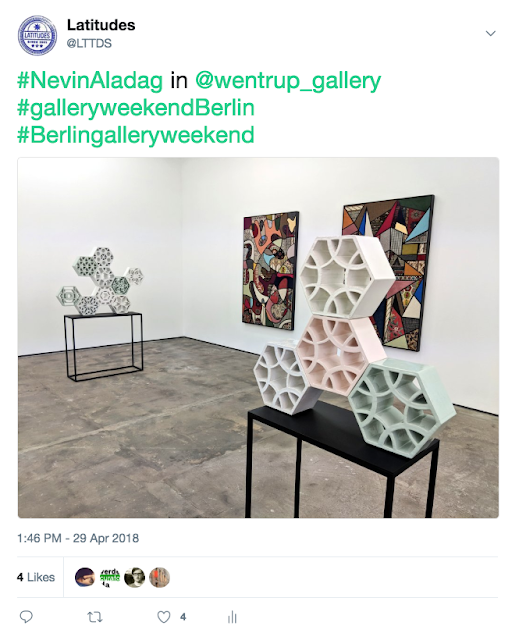Screen dimensions: 519x640
Task: Click the Latitudes display name
Action: click(x=101, y=25)
